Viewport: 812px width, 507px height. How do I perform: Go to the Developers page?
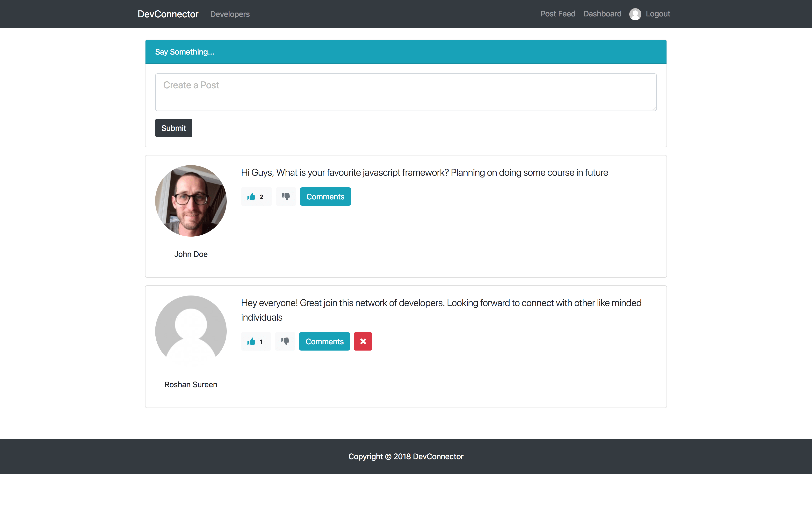[x=230, y=14]
